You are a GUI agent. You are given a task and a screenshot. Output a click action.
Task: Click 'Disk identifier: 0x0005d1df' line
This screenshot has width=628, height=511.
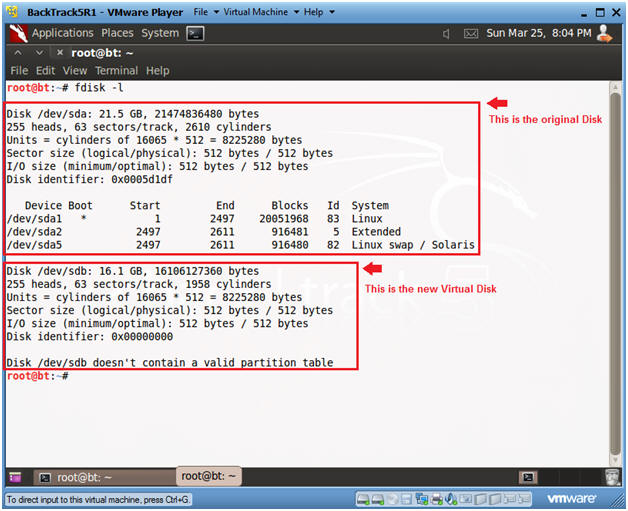[90, 179]
